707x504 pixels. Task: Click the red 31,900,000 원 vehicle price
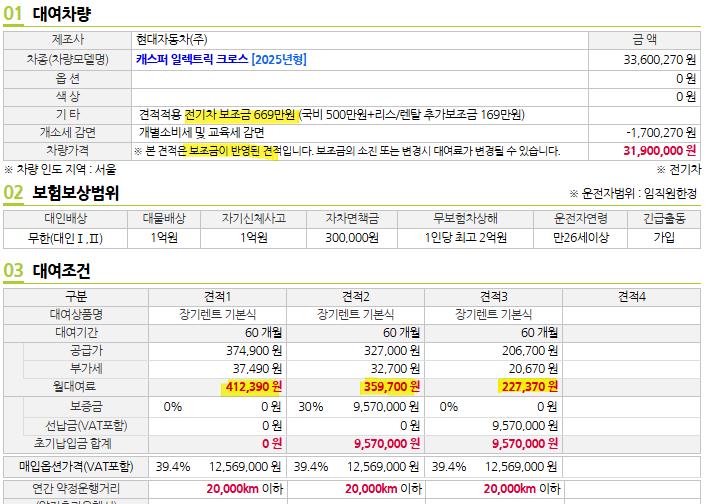click(x=660, y=151)
